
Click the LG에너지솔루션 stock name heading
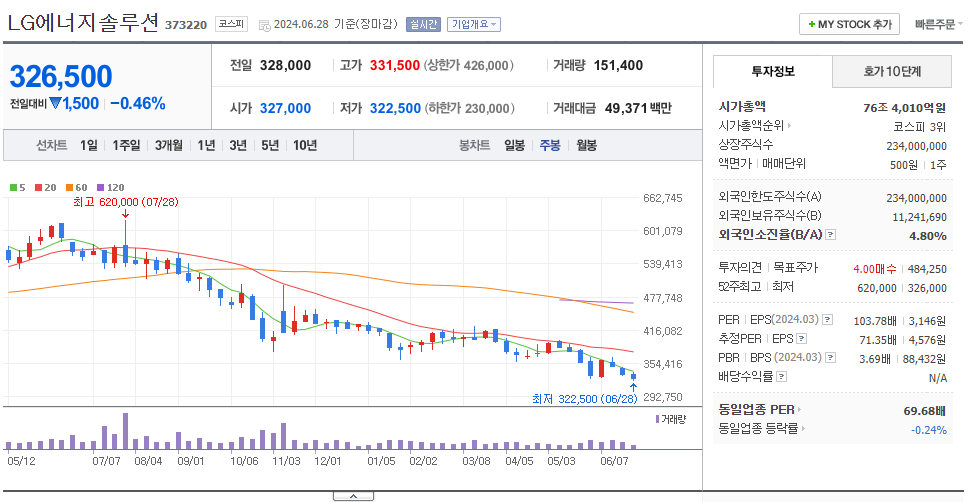[83, 23]
